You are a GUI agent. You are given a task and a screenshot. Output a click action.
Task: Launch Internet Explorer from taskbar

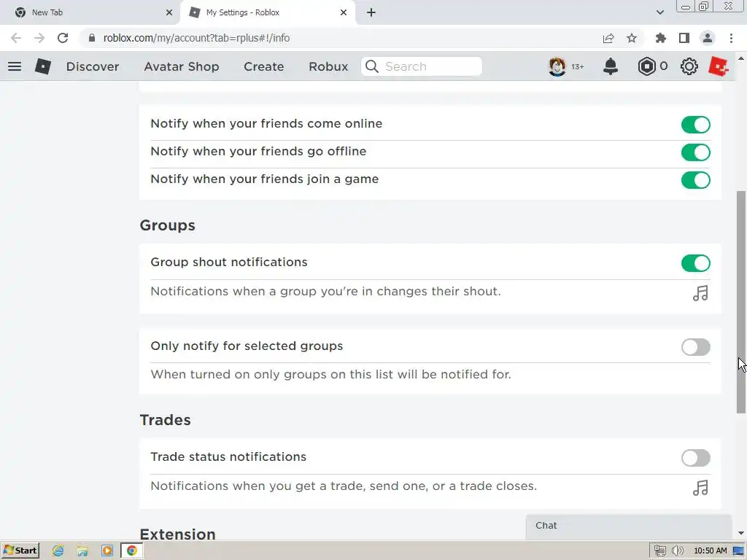click(x=58, y=551)
